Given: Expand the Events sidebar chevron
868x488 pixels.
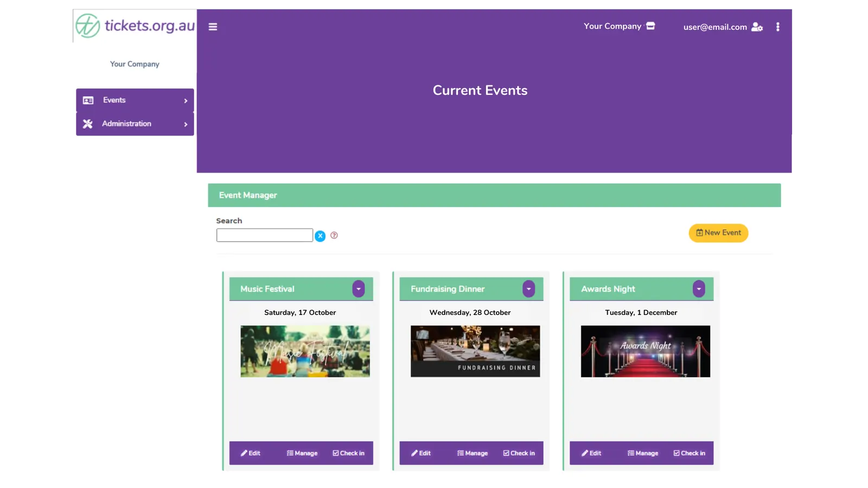Looking at the screenshot, I should click(186, 101).
